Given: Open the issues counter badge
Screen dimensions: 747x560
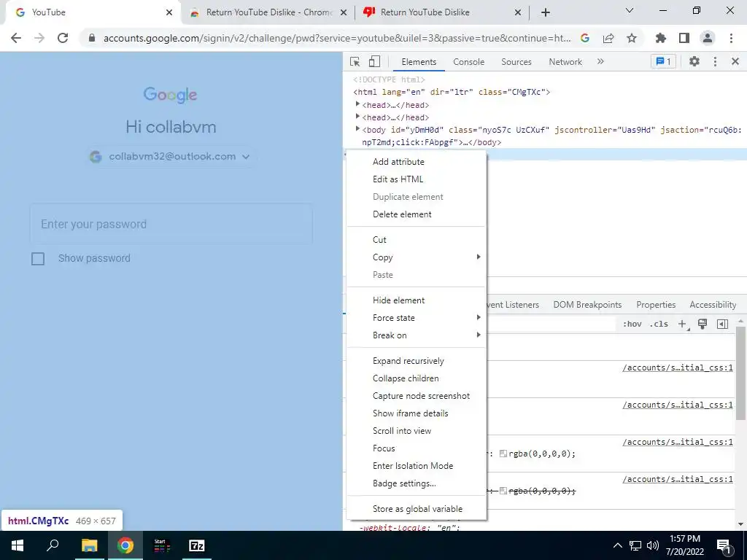Looking at the screenshot, I should (663, 61).
